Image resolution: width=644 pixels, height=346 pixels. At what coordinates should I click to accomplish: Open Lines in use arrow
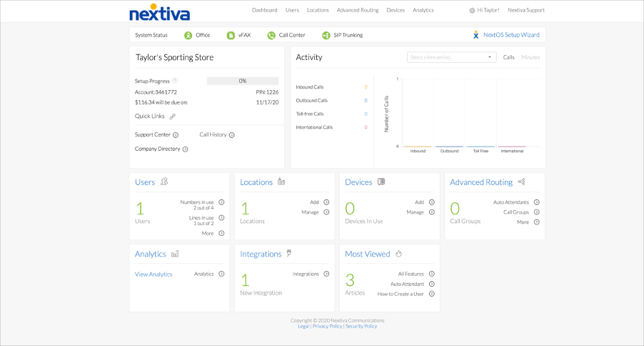[x=221, y=217]
